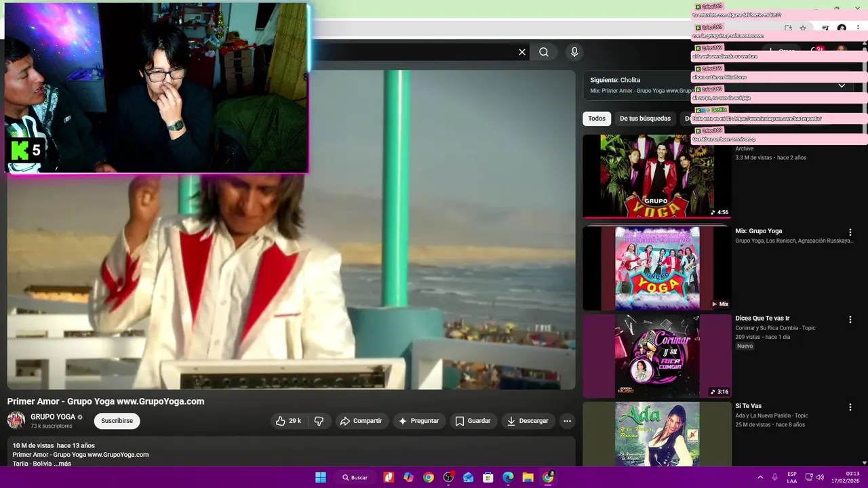Start voice search with the microphone icon
Screen dimensions: 868x488
pos(574,52)
